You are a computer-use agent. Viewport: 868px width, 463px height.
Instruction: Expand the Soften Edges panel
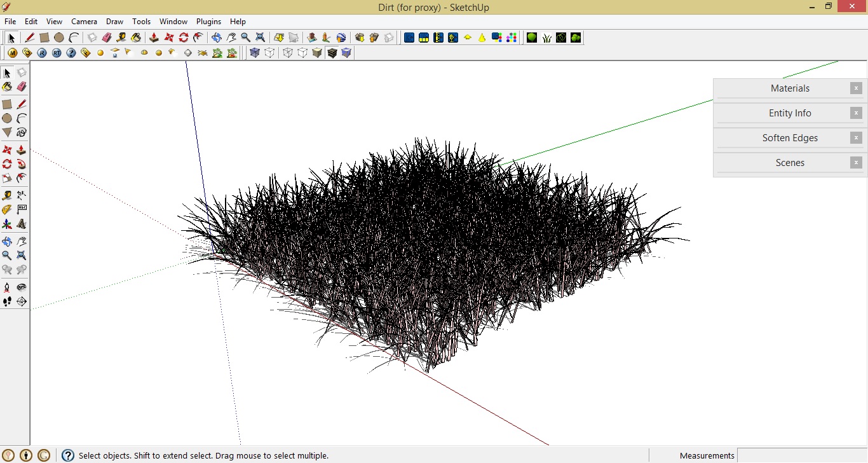click(x=790, y=138)
